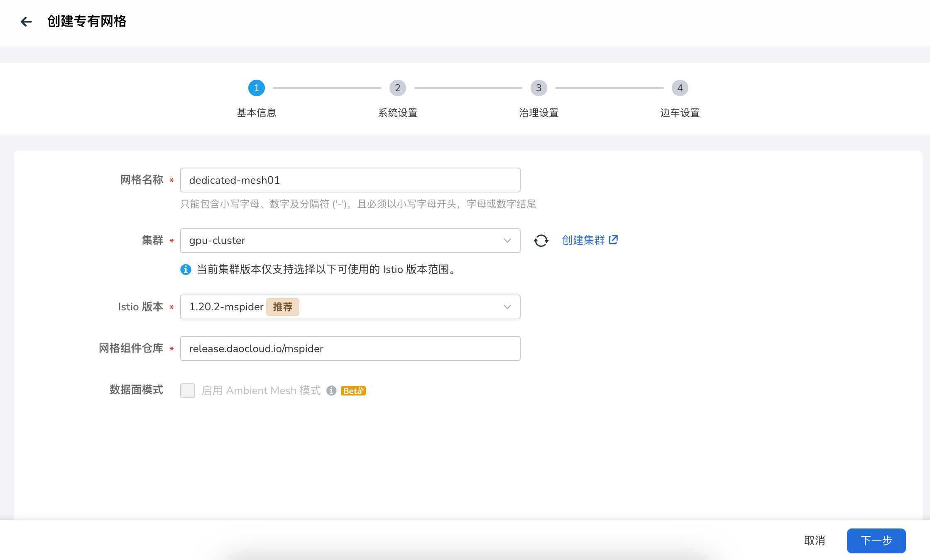Screen dimensions: 930x560
Task: Click the Beta badge icon
Action: 353,391
